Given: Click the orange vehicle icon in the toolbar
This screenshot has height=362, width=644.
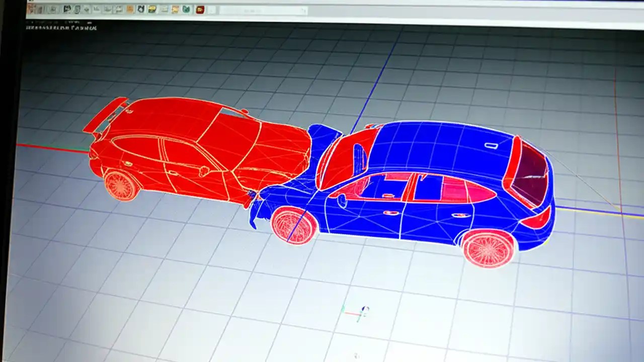Looking at the screenshot, I should point(131,9).
